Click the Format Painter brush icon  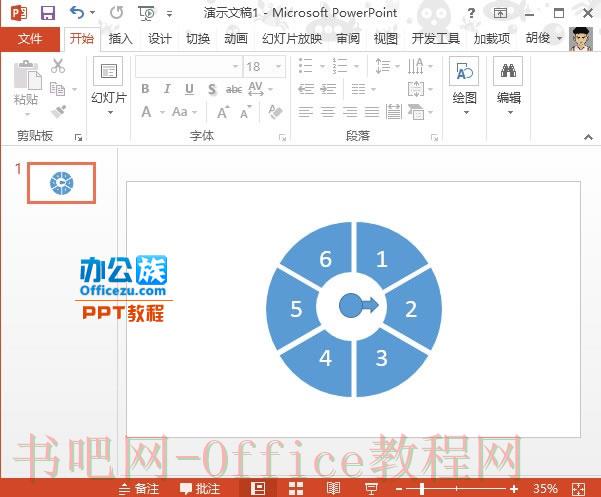point(58,112)
